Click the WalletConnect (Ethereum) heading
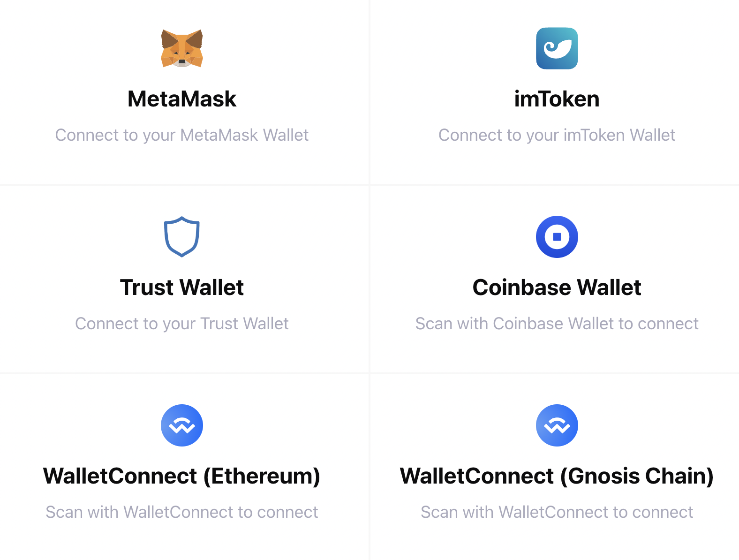The image size is (739, 560). tap(182, 476)
